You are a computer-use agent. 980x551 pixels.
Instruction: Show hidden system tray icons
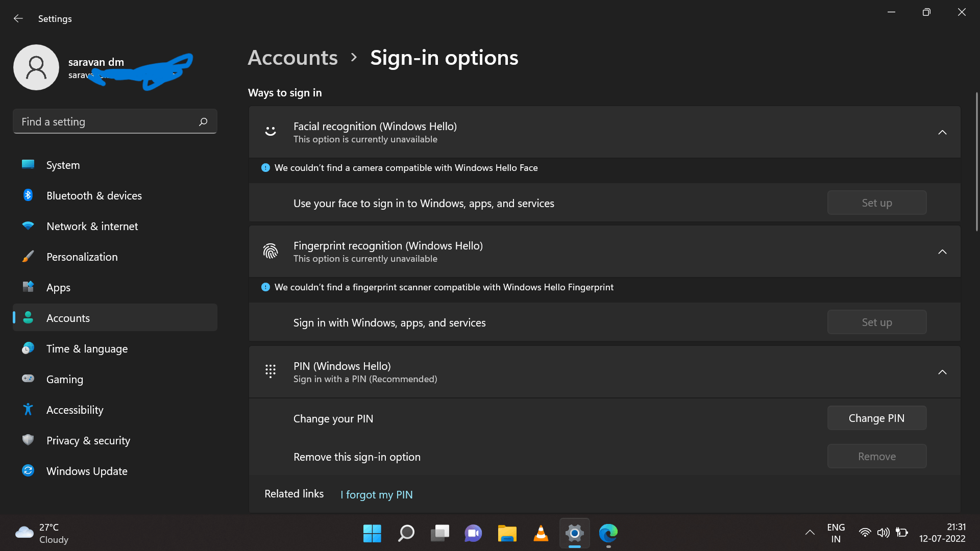810,533
